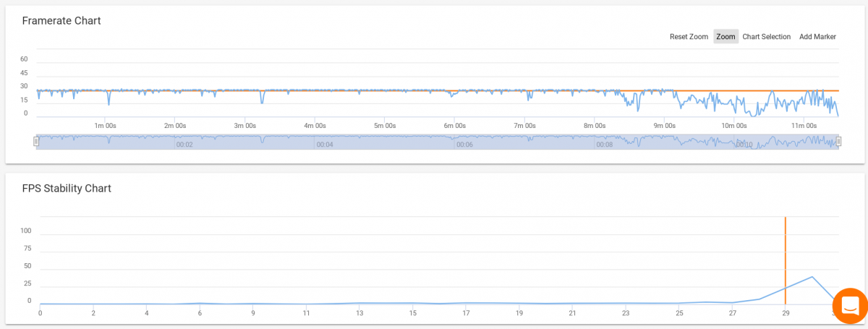Switch to Chart Selection mode
Screen dimensions: 868x329
point(766,37)
